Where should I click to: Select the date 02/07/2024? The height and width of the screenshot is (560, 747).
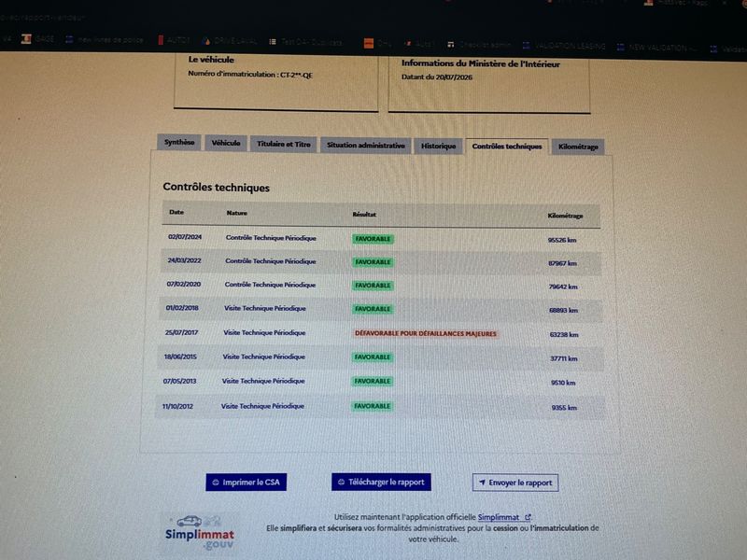[x=185, y=237]
